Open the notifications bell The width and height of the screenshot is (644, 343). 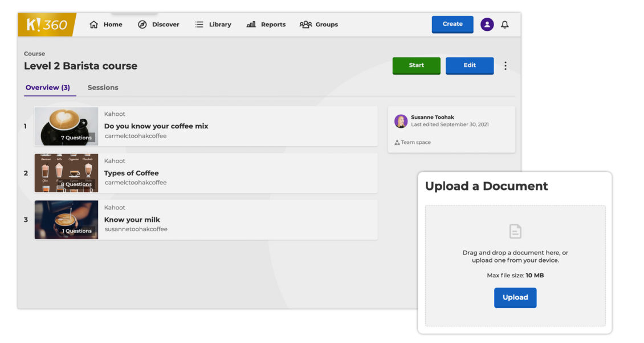pyautogui.click(x=504, y=25)
